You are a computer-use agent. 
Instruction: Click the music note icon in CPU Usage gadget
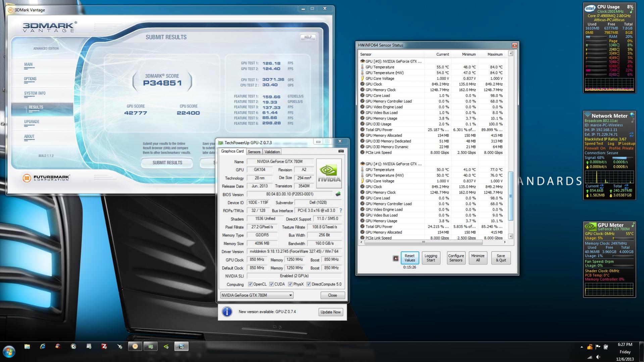[631, 11]
